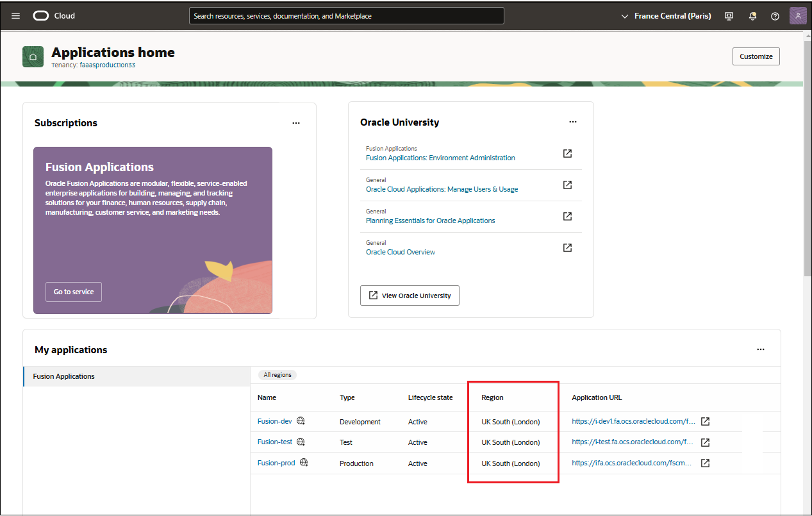Click the monitor icon in the top bar
812x516 pixels.
click(729, 15)
